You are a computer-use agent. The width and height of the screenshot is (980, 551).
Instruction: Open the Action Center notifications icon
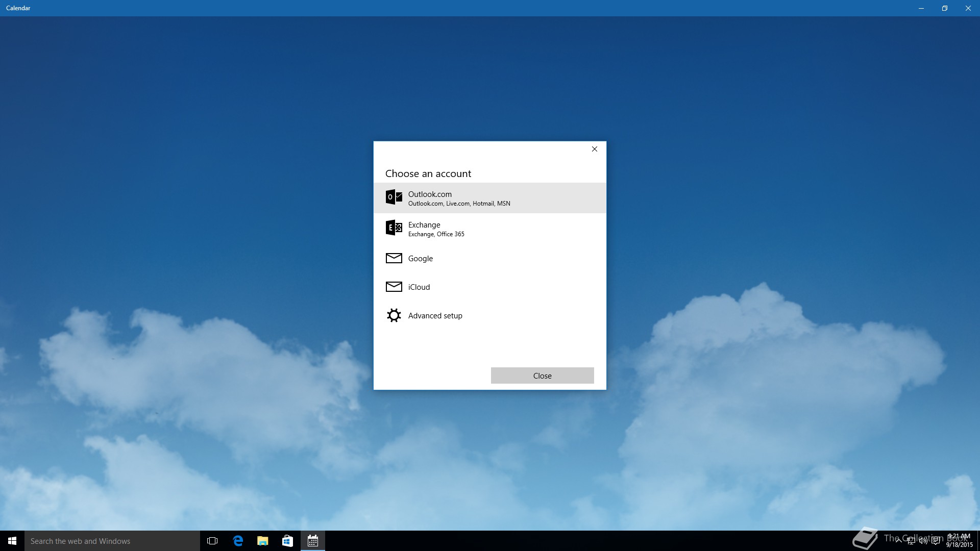936,541
